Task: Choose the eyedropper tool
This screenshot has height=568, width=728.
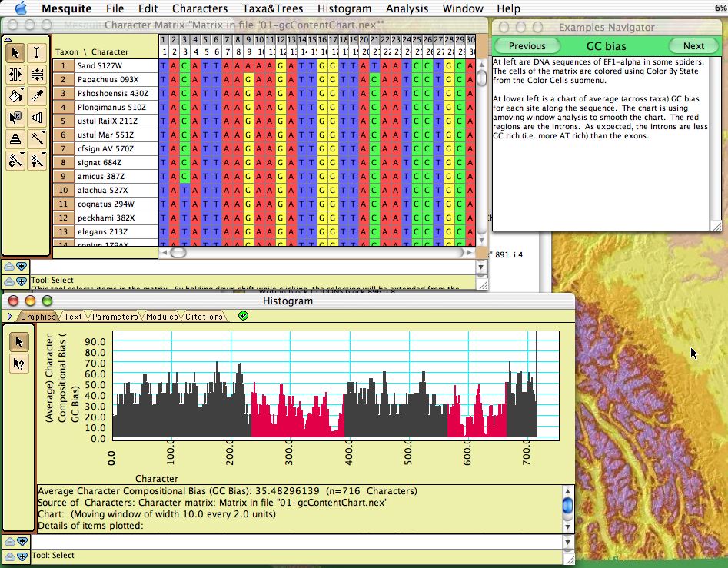Action: [x=37, y=96]
